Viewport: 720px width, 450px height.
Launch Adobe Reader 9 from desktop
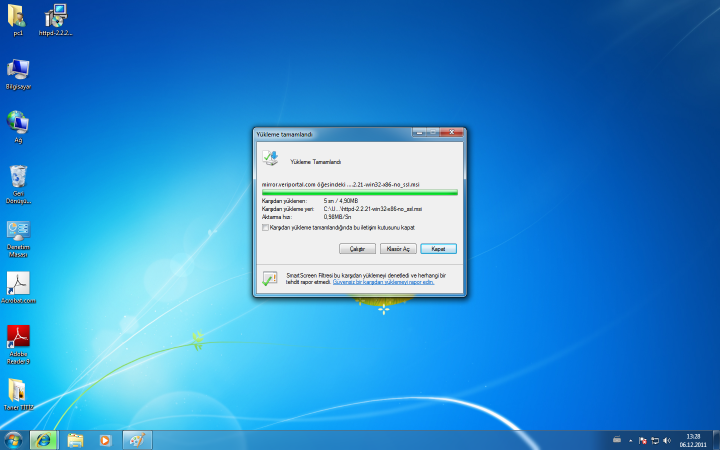coord(18,338)
